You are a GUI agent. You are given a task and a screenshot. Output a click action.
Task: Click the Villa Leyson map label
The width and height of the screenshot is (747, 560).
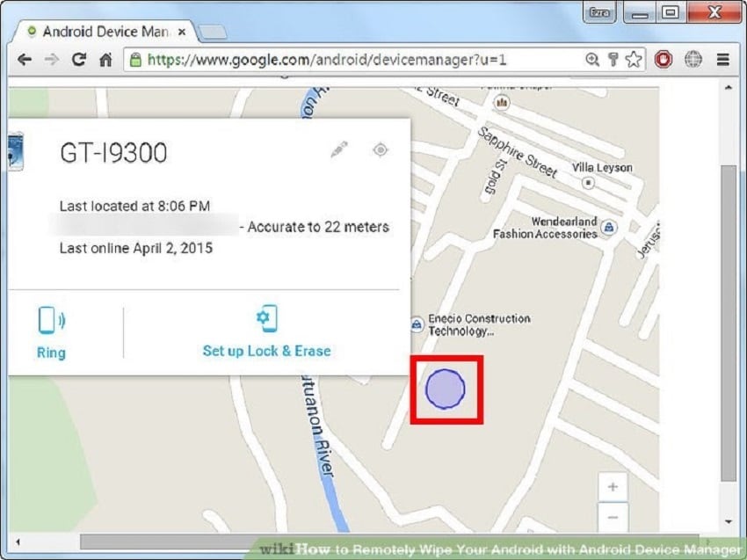602,168
